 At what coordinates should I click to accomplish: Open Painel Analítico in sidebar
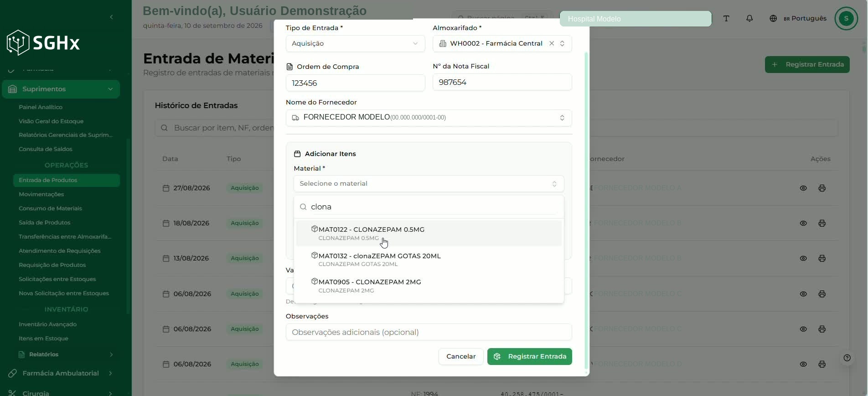pyautogui.click(x=41, y=107)
